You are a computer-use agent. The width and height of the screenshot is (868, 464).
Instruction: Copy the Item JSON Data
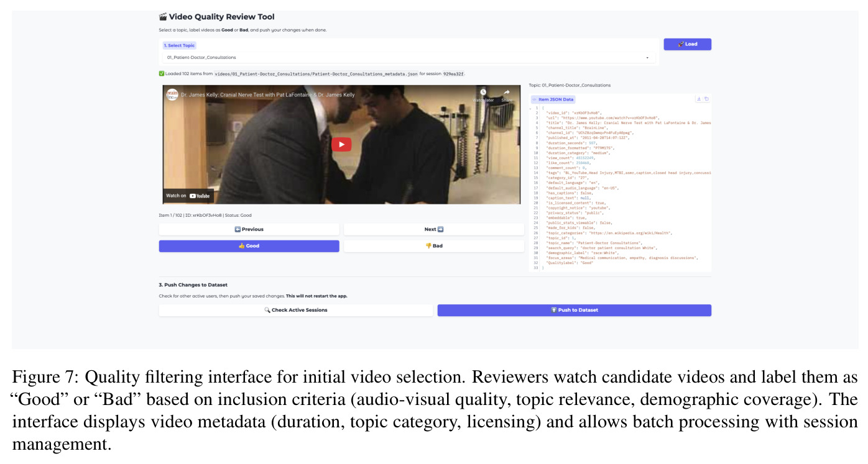click(706, 99)
